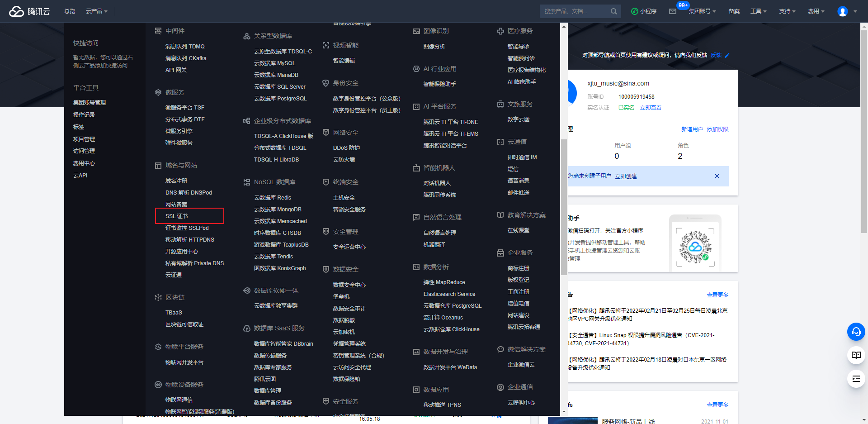Open 集团账号管理 platform tool
Viewport: 868px width, 424px height.
click(90, 103)
